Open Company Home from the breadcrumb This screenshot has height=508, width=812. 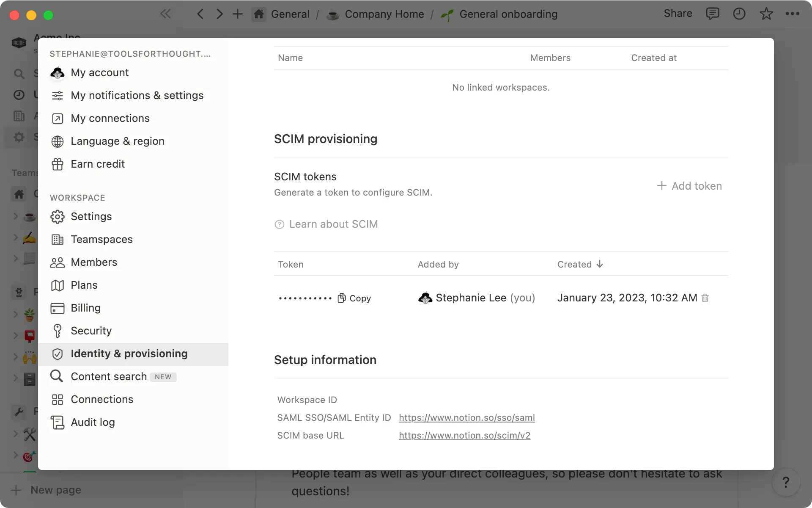[x=384, y=14]
